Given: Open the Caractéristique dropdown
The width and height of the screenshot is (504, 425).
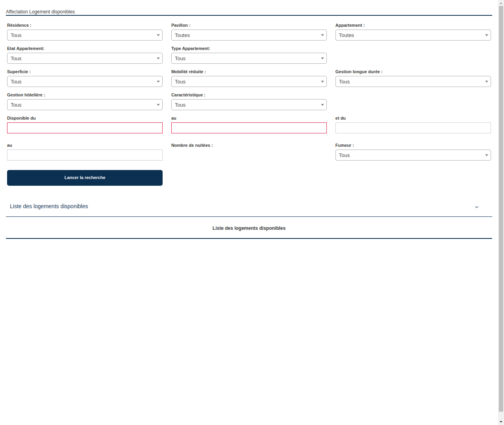Looking at the screenshot, I should tap(249, 105).
